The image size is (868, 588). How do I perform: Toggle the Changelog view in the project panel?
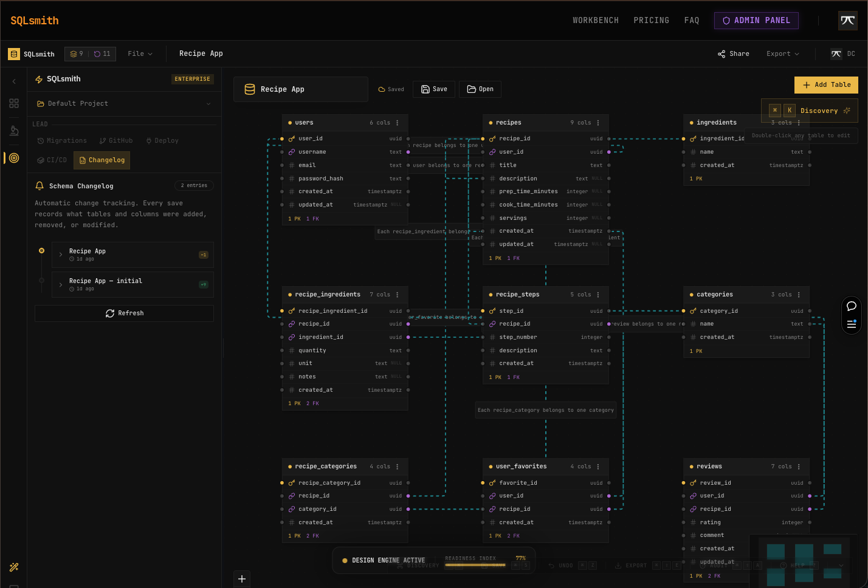[102, 160]
